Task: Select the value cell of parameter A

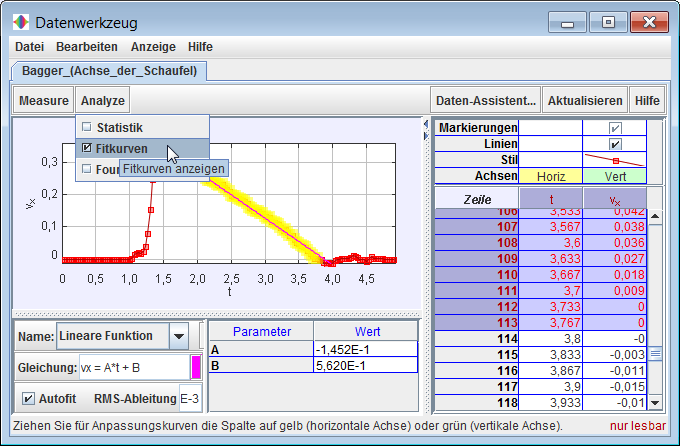Action: [x=364, y=349]
